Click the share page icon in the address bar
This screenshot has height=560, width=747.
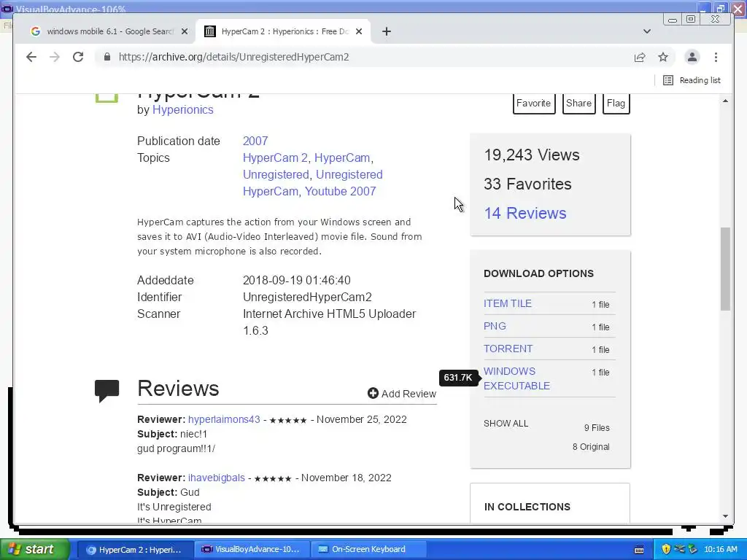point(640,57)
